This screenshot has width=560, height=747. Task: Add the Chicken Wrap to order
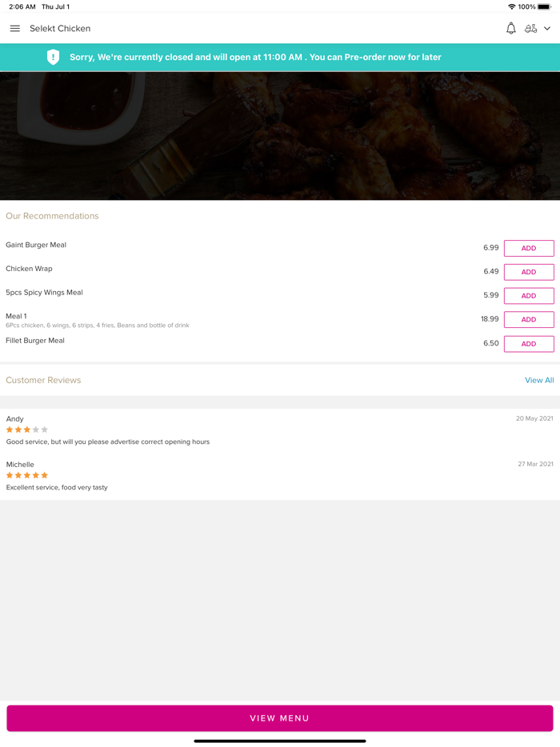tap(528, 272)
